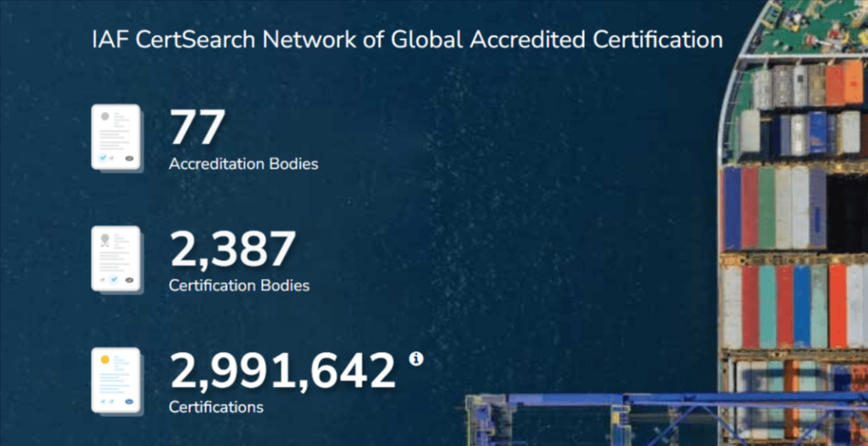
Task: Click the IAF CertSearch Network heading
Action: click(408, 41)
